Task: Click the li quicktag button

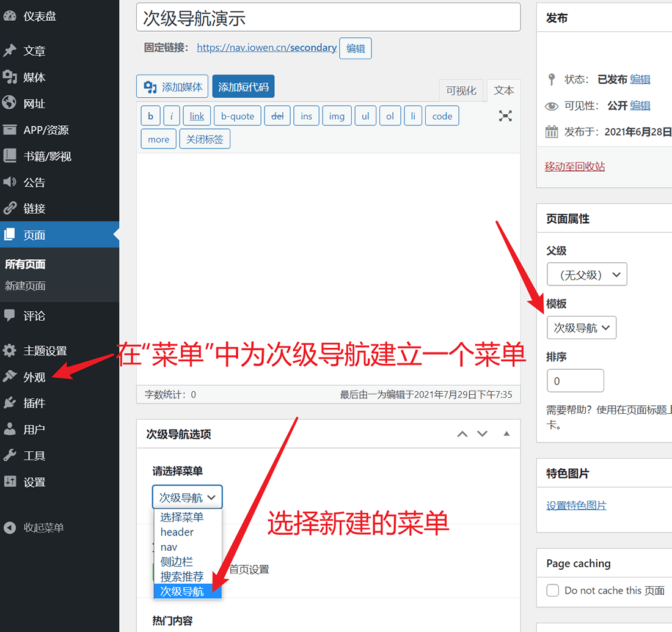Action: tap(413, 116)
